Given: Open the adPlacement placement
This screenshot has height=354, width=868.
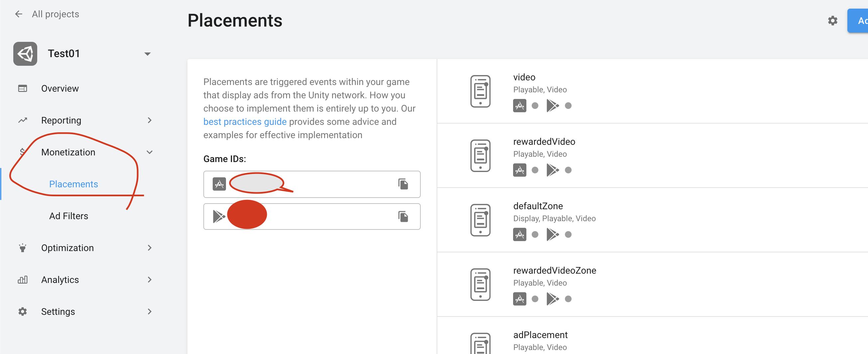Looking at the screenshot, I should coord(540,335).
